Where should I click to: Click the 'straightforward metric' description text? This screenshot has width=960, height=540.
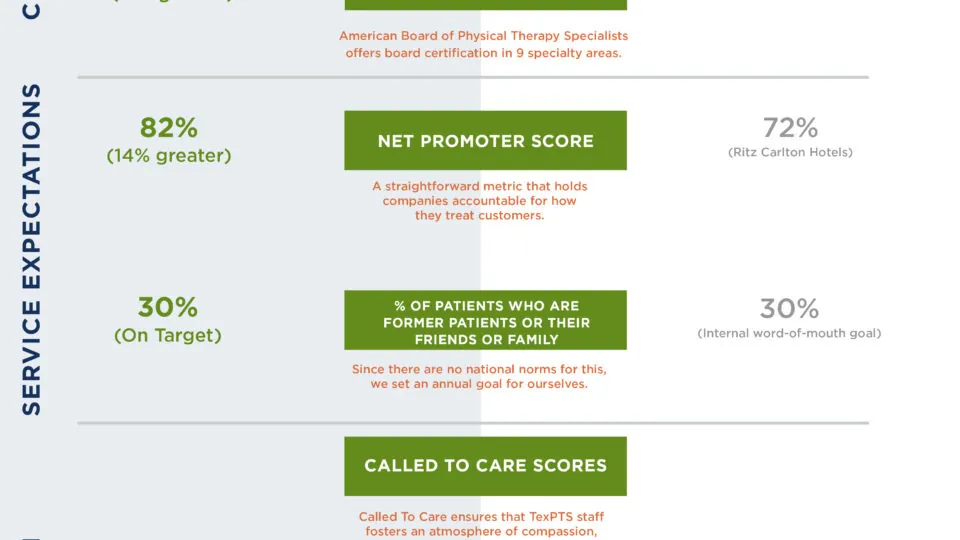point(479,201)
